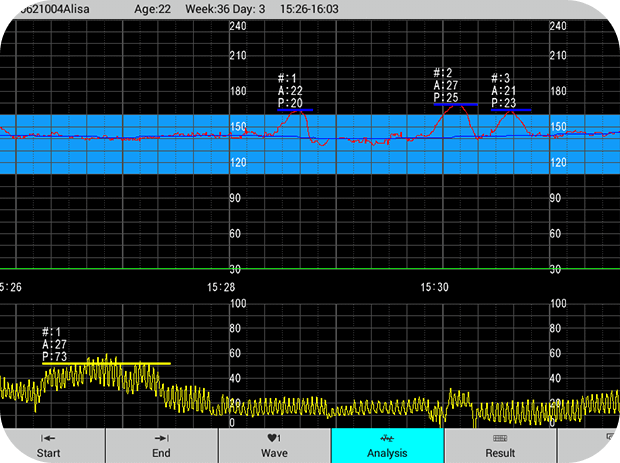Click the blue bar under P:23
This screenshot has height=463, width=620.
pyautogui.click(x=511, y=110)
